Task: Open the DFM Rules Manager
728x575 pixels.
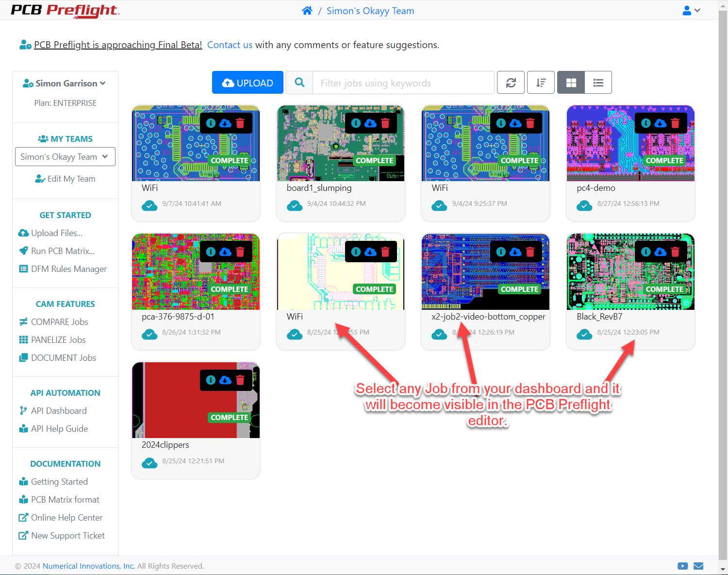Action: pos(63,269)
